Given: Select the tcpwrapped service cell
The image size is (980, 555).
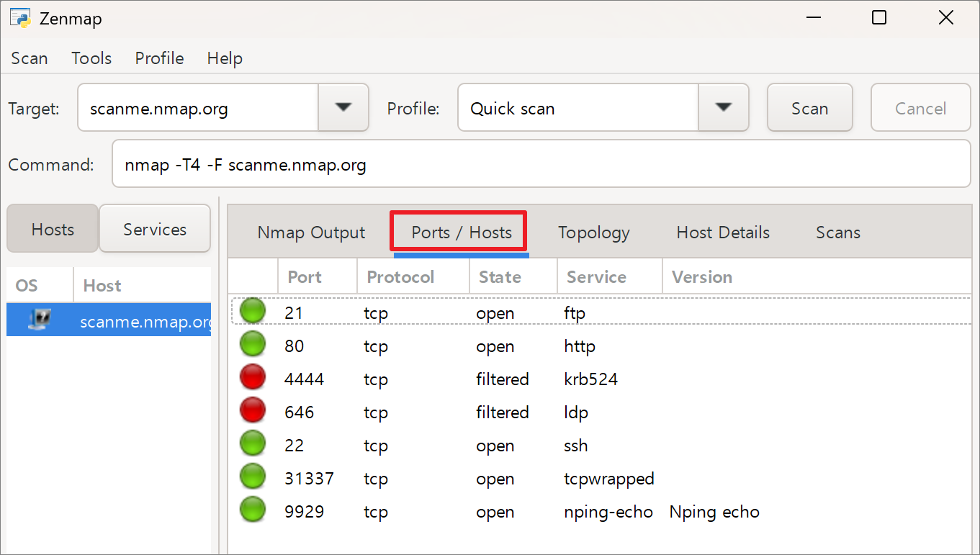Looking at the screenshot, I should pyautogui.click(x=609, y=479).
